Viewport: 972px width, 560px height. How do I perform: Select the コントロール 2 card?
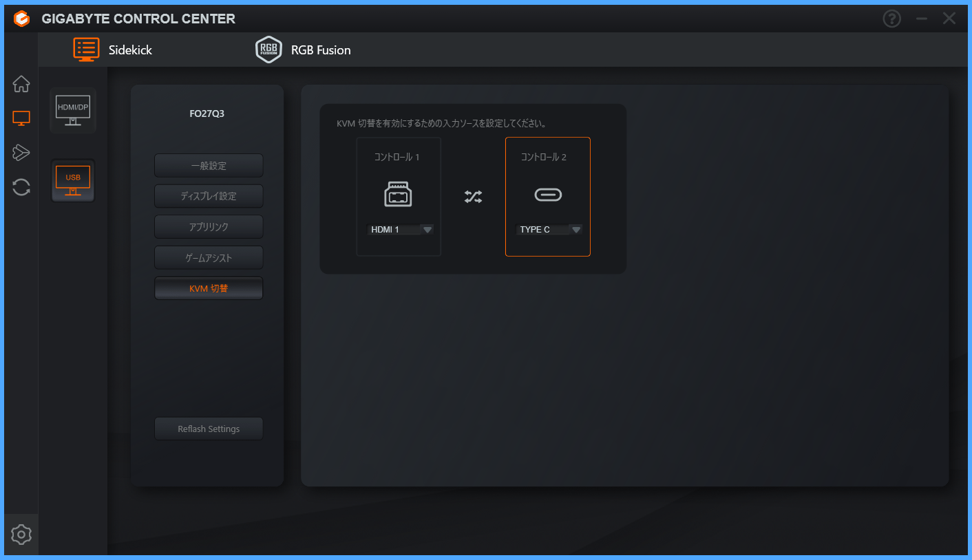(x=548, y=197)
